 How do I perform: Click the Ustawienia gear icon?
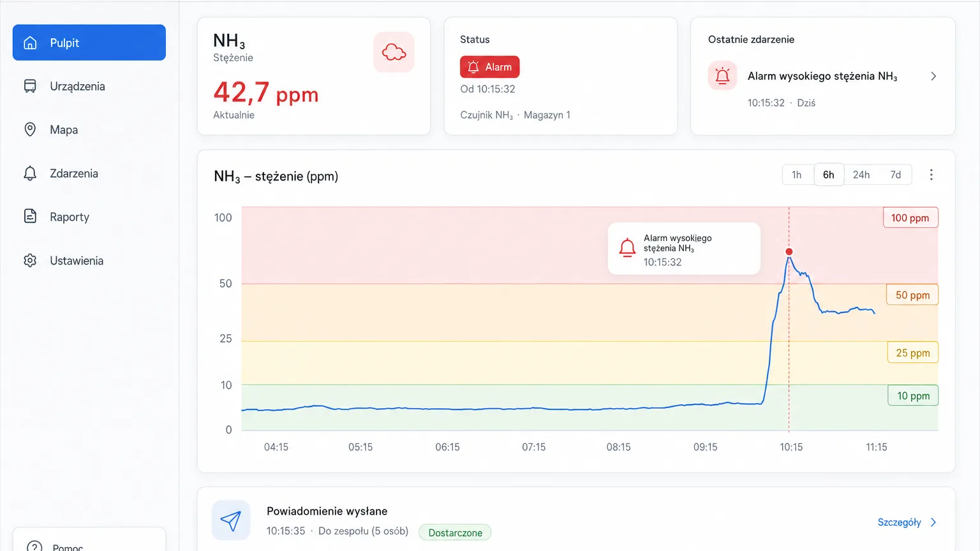pyautogui.click(x=30, y=260)
